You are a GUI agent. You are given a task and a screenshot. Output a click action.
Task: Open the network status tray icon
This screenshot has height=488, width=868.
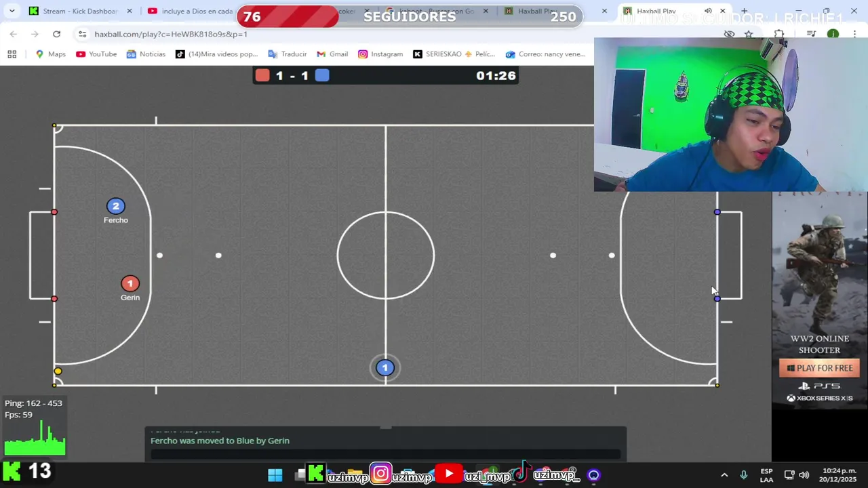(x=789, y=475)
